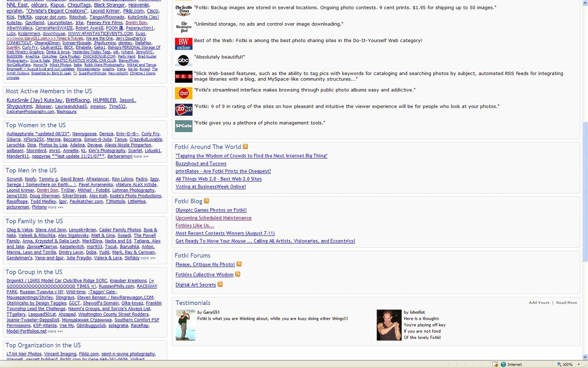The width and height of the screenshot is (588, 368).
Task: Open RSS feed for Please, Critique My Photo!
Action: pos(239,264)
